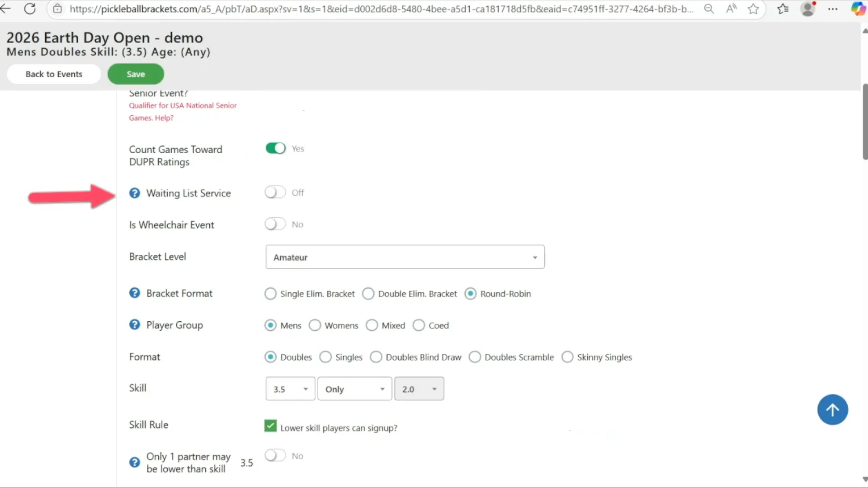Go Back to Events
This screenshot has height=488, width=868.
click(54, 74)
